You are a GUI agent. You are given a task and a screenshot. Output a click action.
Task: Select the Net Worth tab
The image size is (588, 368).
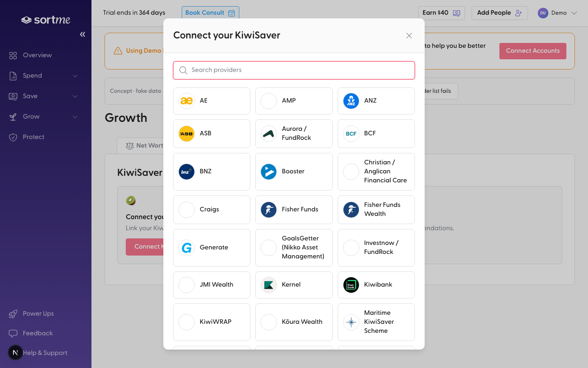click(x=145, y=146)
